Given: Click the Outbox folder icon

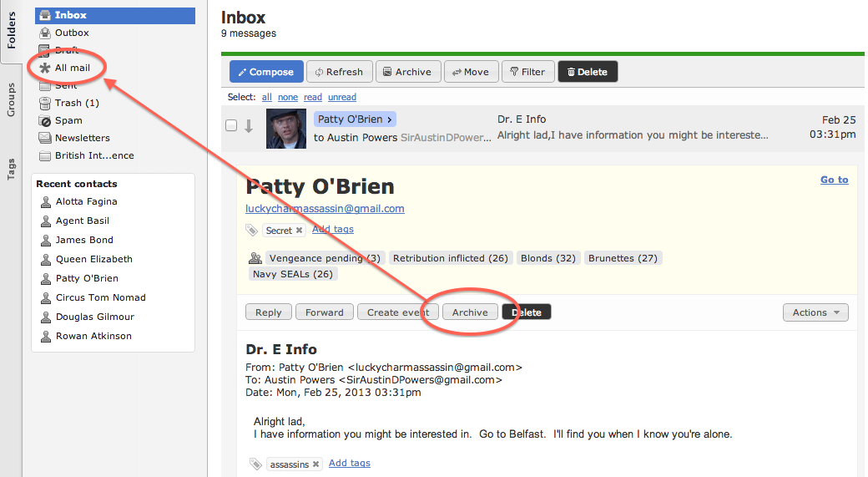Looking at the screenshot, I should (45, 33).
